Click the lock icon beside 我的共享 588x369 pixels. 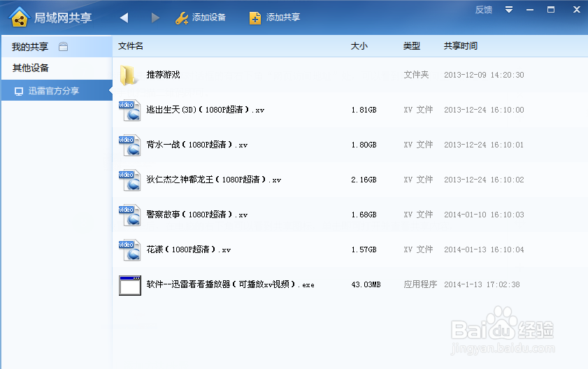64,47
